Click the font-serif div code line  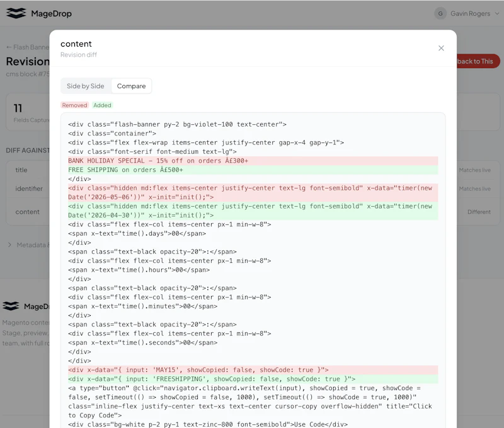[x=152, y=151]
